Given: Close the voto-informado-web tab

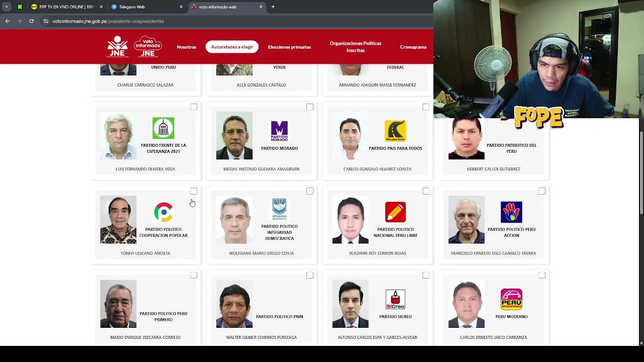Looking at the screenshot, I should 261,7.
